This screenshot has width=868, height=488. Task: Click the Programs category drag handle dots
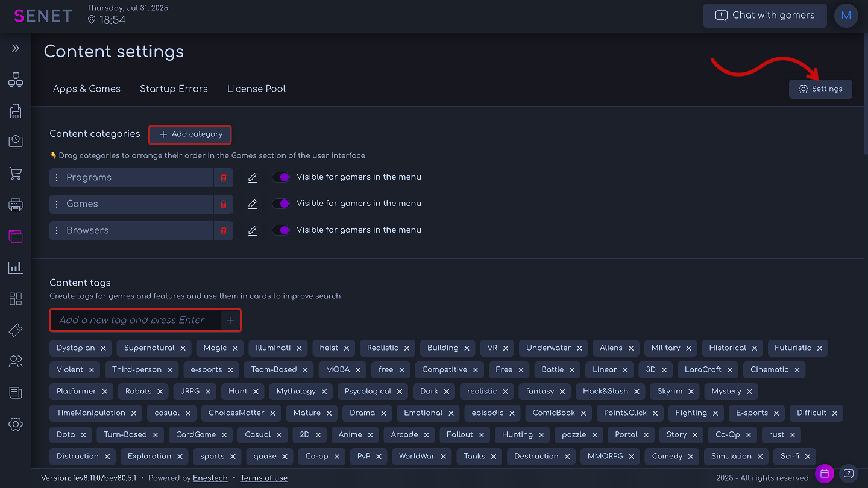coord(57,178)
